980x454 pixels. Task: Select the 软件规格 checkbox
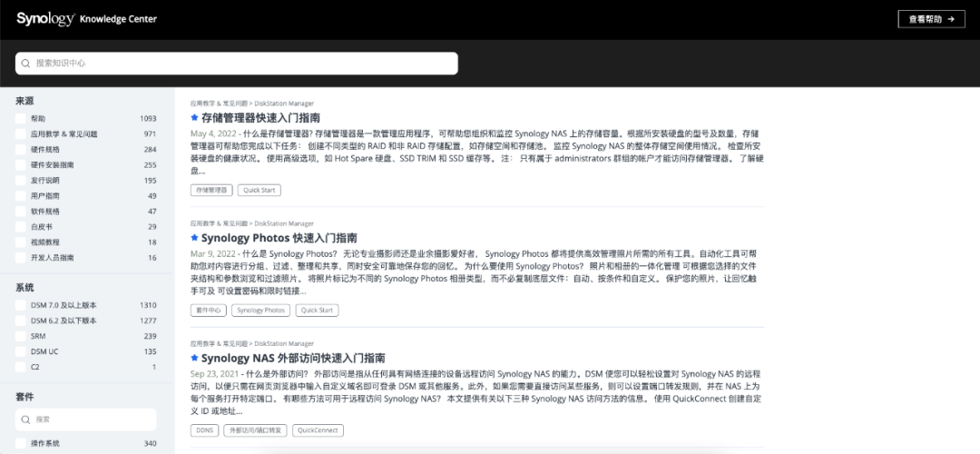click(x=21, y=212)
